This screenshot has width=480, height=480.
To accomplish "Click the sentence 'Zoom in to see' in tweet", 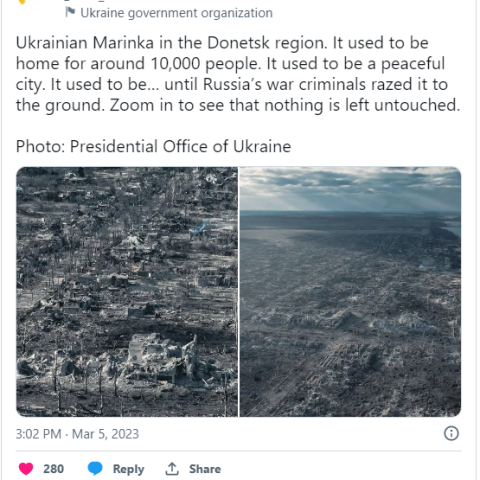I will 167,105.
